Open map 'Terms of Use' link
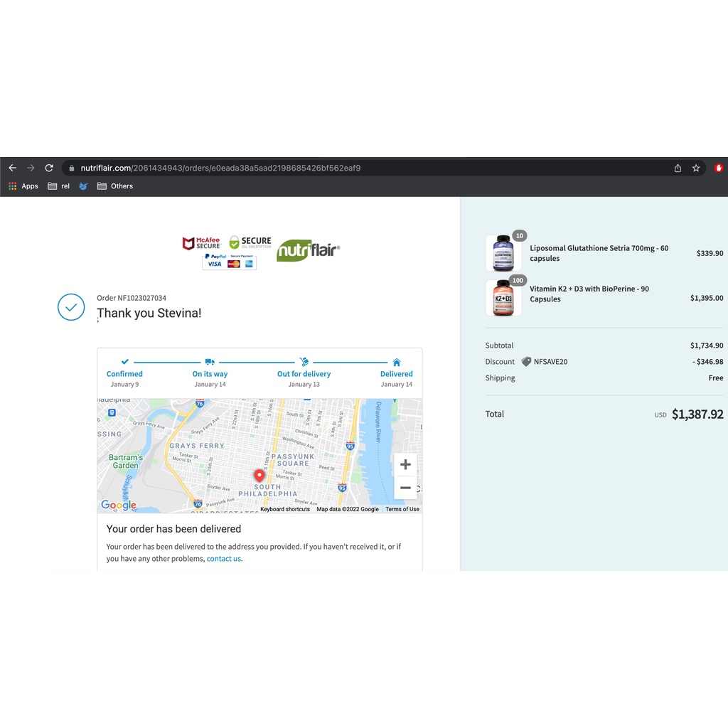Image resolution: width=728 pixels, height=728 pixels. click(402, 509)
